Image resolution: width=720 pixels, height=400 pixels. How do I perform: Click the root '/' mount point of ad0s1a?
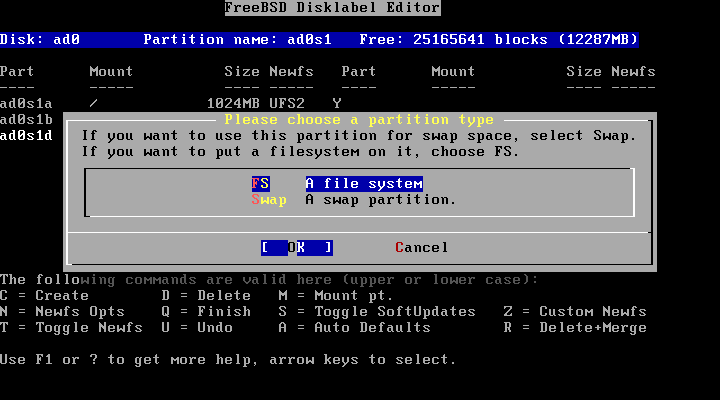click(94, 104)
